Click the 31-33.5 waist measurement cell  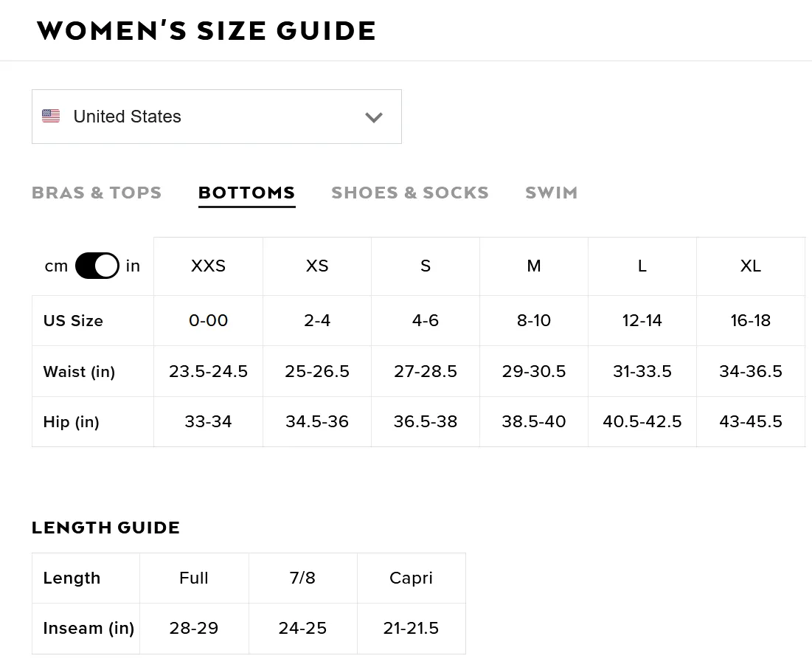pos(642,371)
